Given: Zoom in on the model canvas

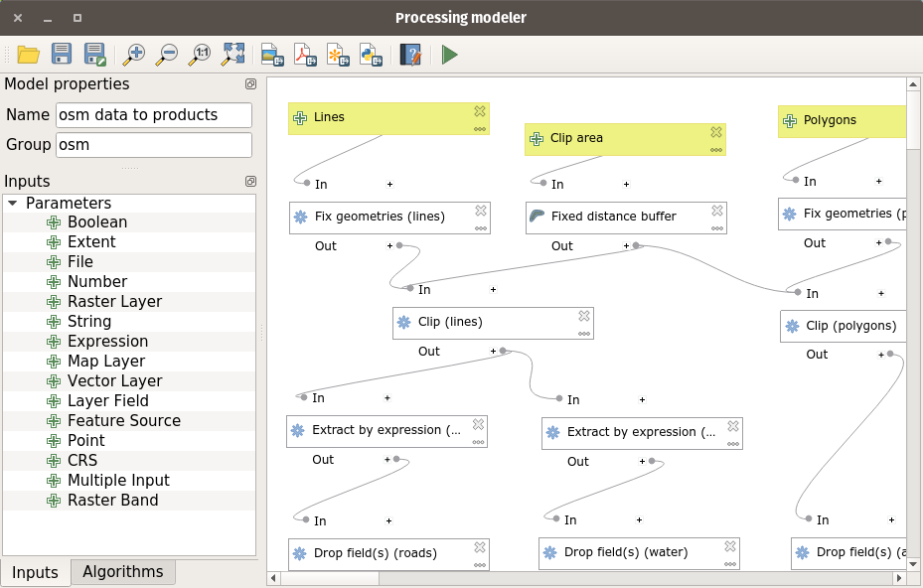Looking at the screenshot, I should pyautogui.click(x=134, y=55).
